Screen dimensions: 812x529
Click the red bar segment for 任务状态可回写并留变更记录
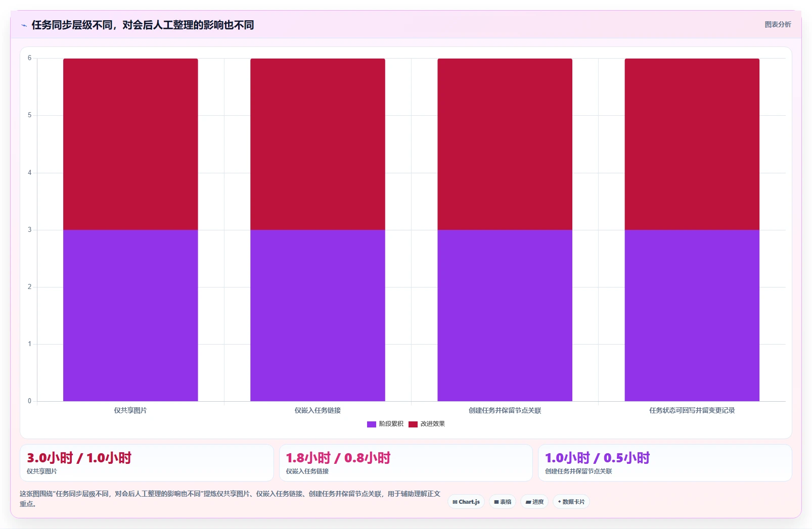(x=692, y=144)
